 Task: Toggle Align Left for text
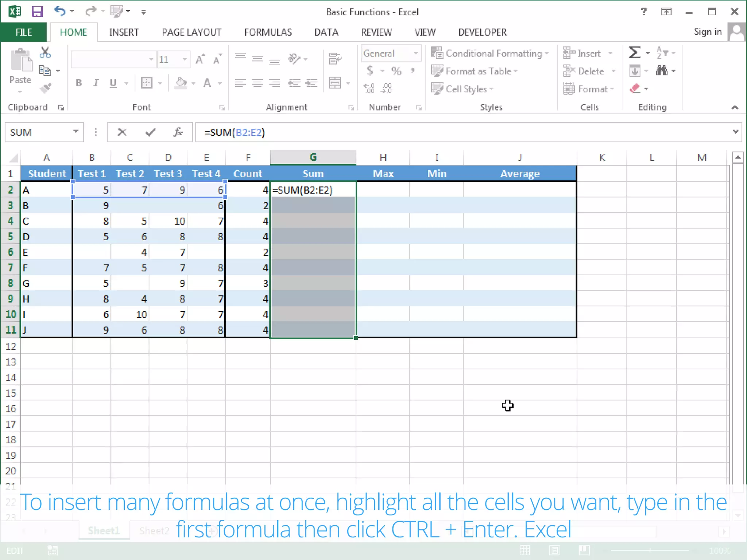click(240, 83)
